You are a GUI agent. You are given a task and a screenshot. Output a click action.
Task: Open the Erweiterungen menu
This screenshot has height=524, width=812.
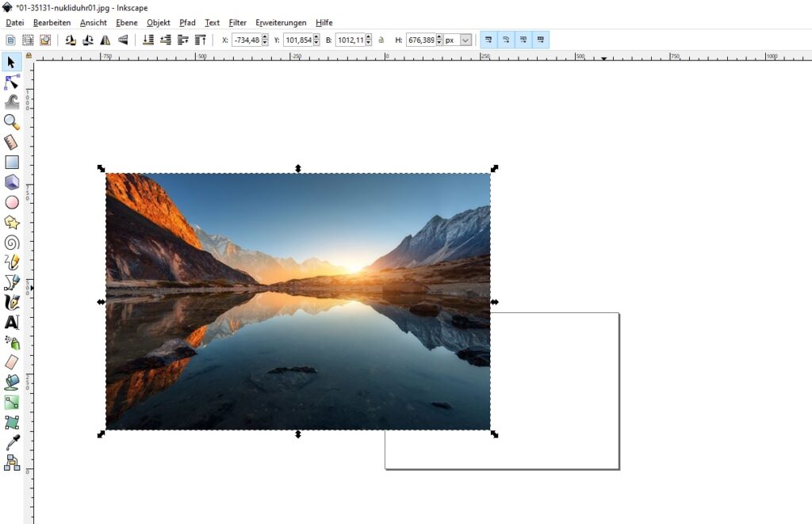pos(282,22)
